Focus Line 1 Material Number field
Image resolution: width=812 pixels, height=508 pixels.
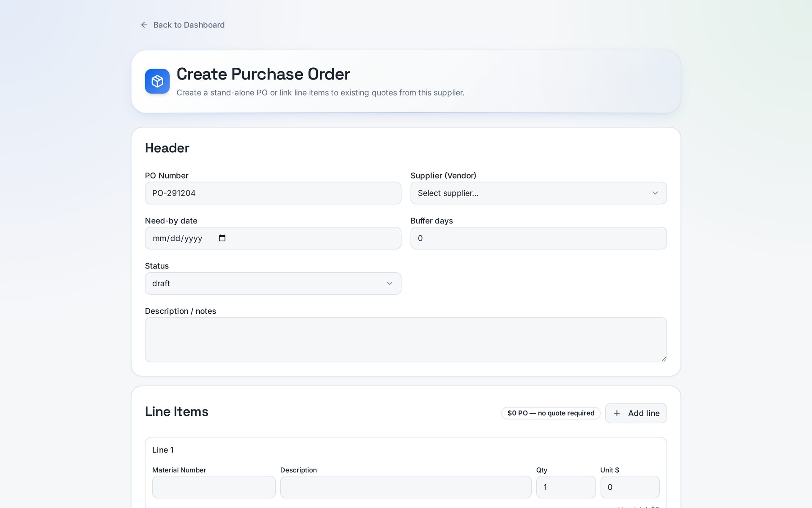point(214,487)
